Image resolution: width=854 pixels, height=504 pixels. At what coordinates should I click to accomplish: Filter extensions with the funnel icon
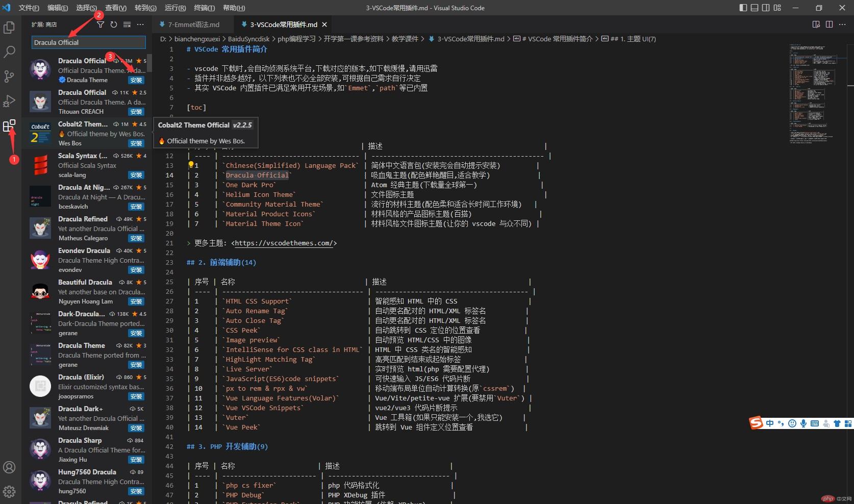coord(101,24)
